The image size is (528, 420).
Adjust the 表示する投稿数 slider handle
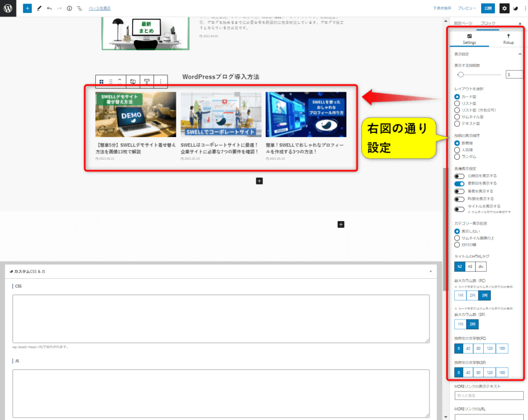[460, 75]
